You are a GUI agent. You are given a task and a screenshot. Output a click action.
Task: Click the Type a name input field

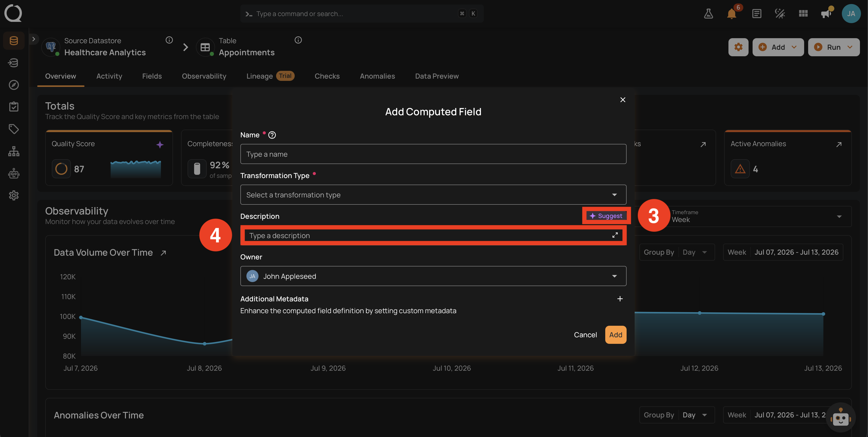[x=433, y=154]
